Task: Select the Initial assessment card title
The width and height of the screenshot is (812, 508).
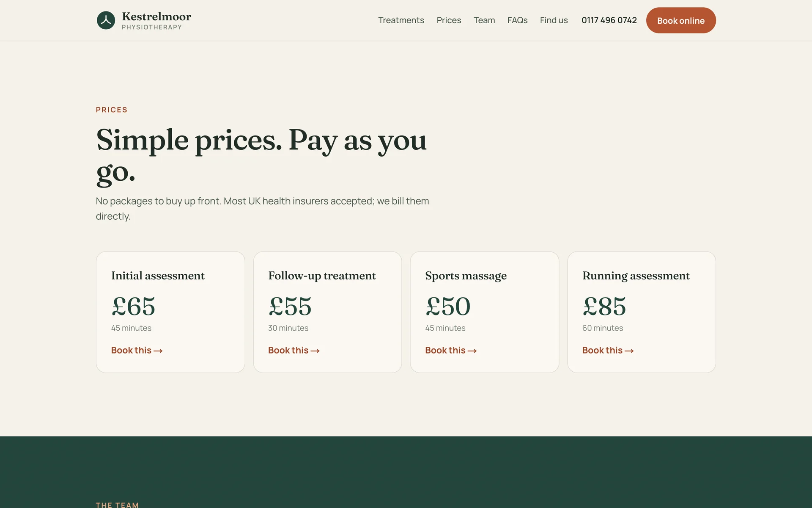Action: tap(158, 276)
